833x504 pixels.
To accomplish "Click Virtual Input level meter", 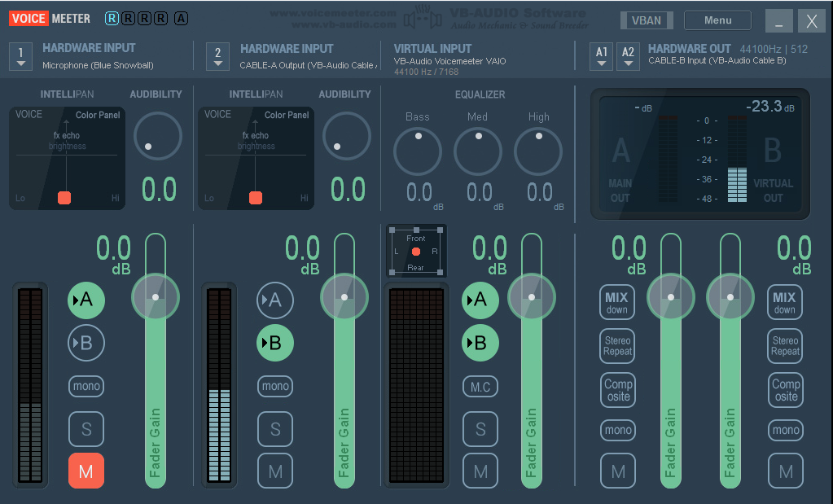I will pyautogui.click(x=417, y=385).
